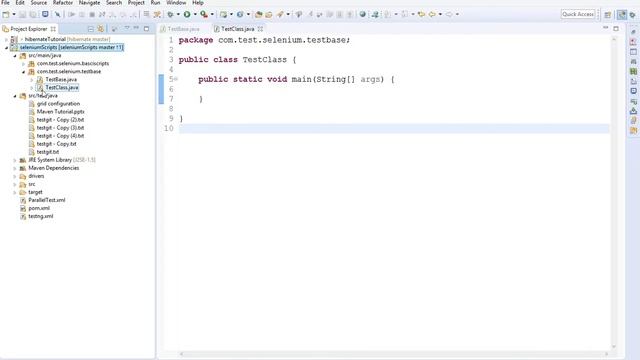Screen dimensions: 640x360
Task: Click the Debug bug icon in toolbar
Action: 170,14
